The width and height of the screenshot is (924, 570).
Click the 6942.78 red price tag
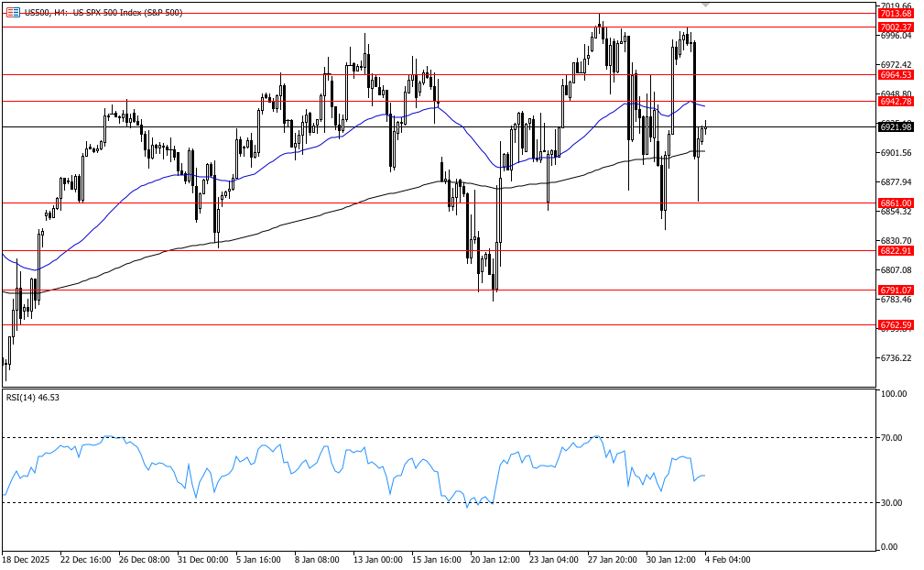point(895,101)
